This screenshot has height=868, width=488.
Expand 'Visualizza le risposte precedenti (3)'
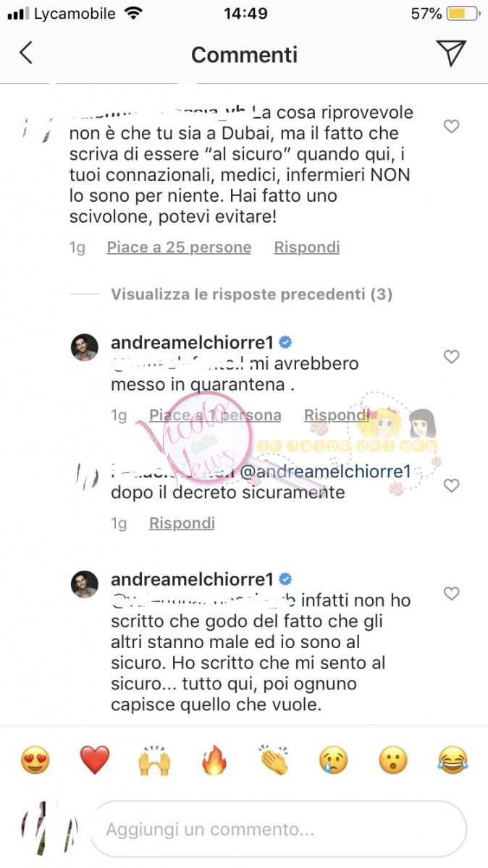point(251,294)
